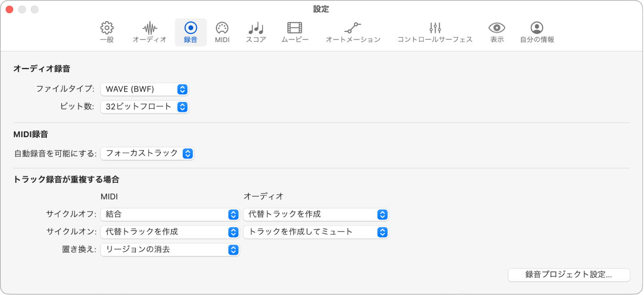644x295 pixels.
Task: Open the スコア settings pane
Action: [255, 32]
